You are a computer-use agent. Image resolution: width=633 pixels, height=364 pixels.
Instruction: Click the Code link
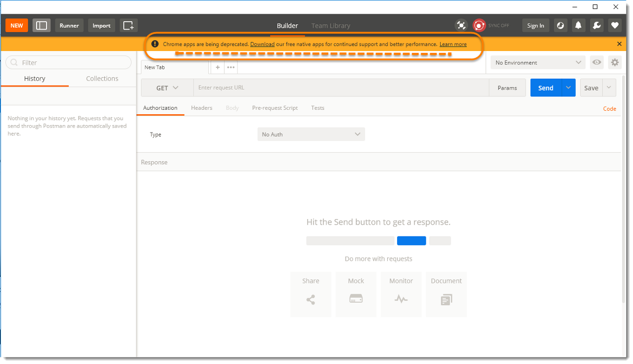pos(610,109)
